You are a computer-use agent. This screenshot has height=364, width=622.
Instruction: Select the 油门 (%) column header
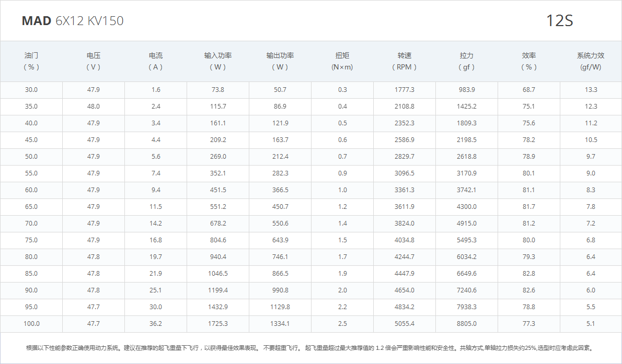tap(31, 61)
